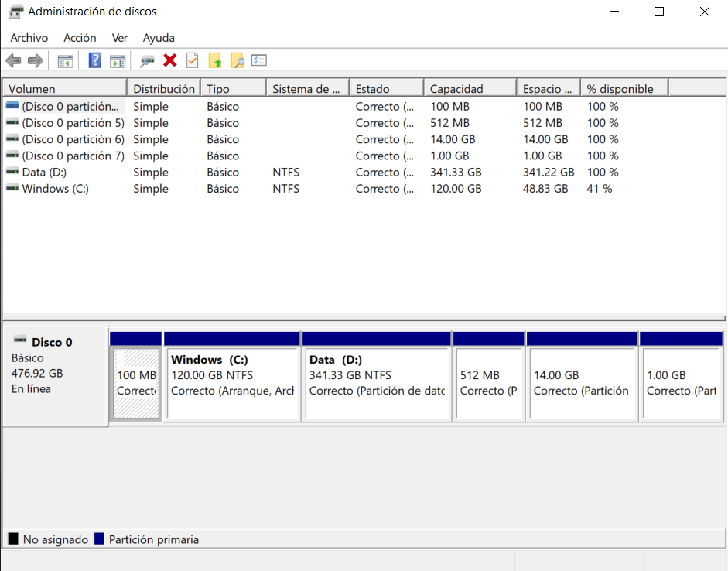Screen dimensions: 728x571
Task: Open the Ayuda menu
Action: coord(159,38)
